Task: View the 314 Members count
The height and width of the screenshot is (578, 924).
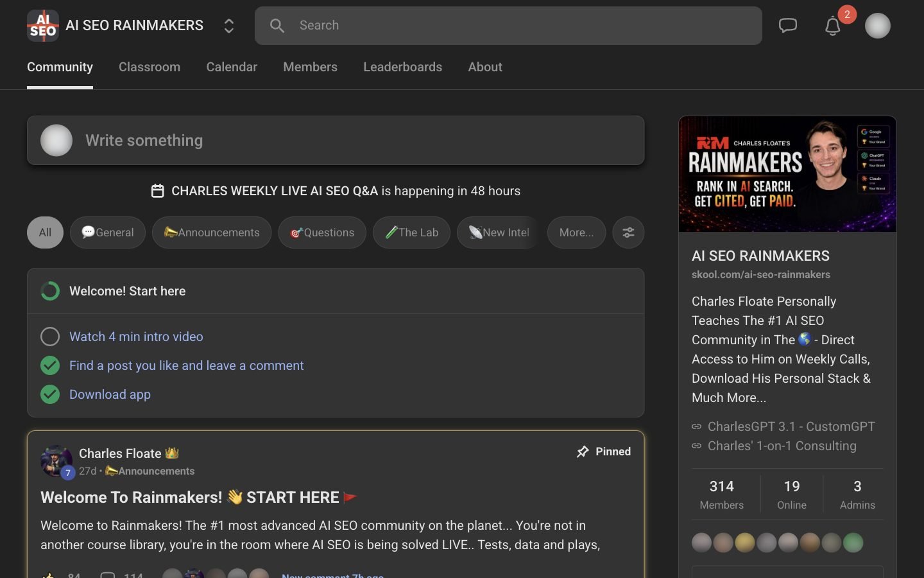Action: click(x=722, y=495)
